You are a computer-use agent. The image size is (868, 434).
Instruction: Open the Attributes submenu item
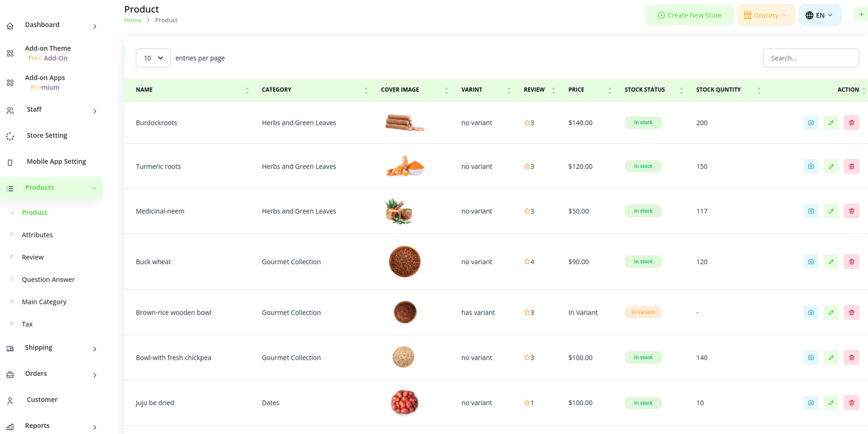tap(37, 235)
